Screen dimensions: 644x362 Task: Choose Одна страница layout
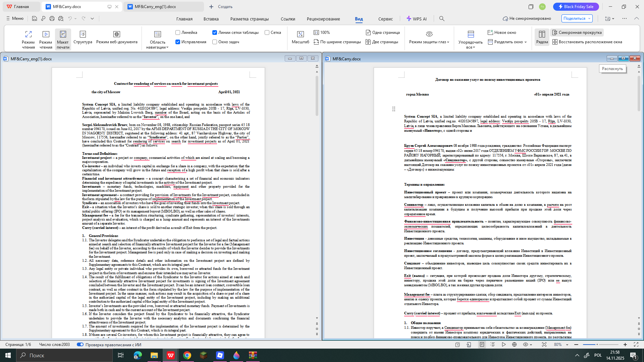click(383, 33)
